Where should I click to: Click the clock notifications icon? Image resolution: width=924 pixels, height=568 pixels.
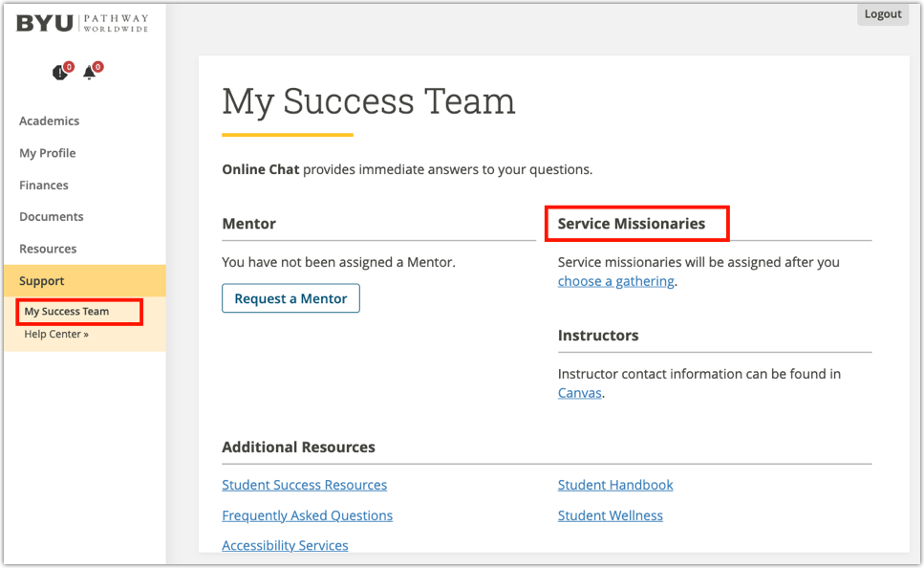pyautogui.click(x=59, y=73)
